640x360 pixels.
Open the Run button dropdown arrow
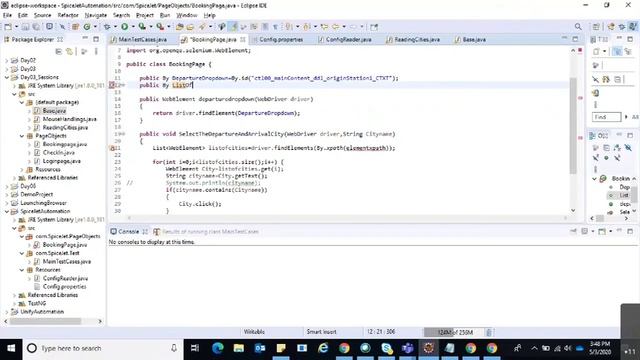133,27
